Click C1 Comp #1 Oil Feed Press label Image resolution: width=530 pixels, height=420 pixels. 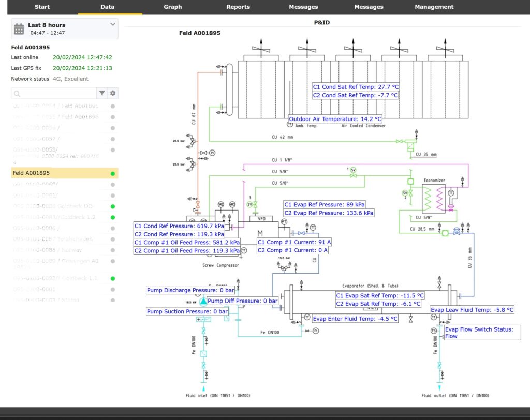[x=187, y=242]
